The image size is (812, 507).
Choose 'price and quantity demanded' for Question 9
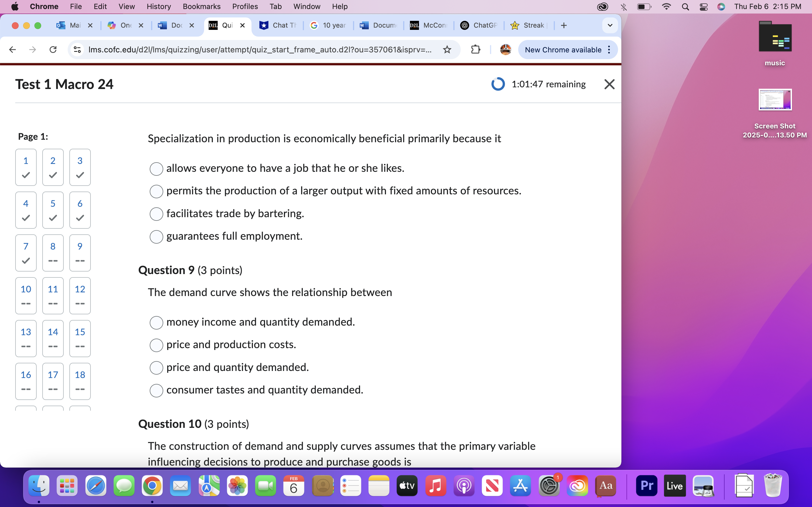pyautogui.click(x=156, y=368)
